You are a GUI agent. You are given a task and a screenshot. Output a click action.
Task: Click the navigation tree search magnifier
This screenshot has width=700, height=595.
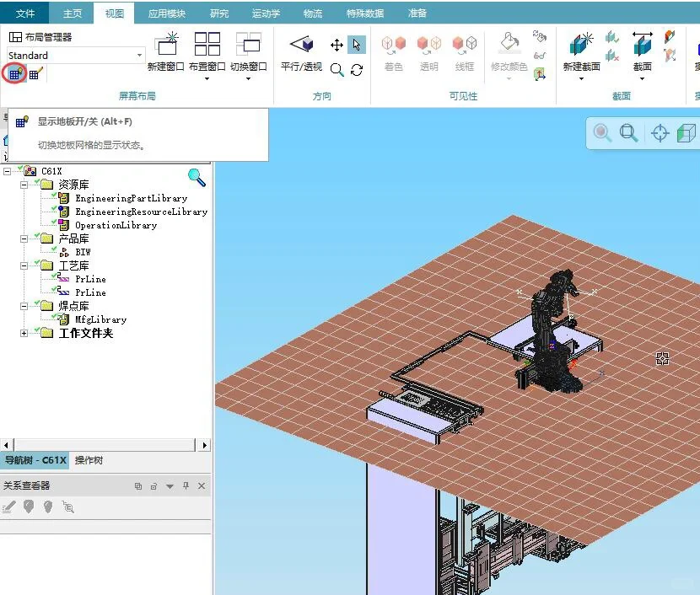coord(197,177)
